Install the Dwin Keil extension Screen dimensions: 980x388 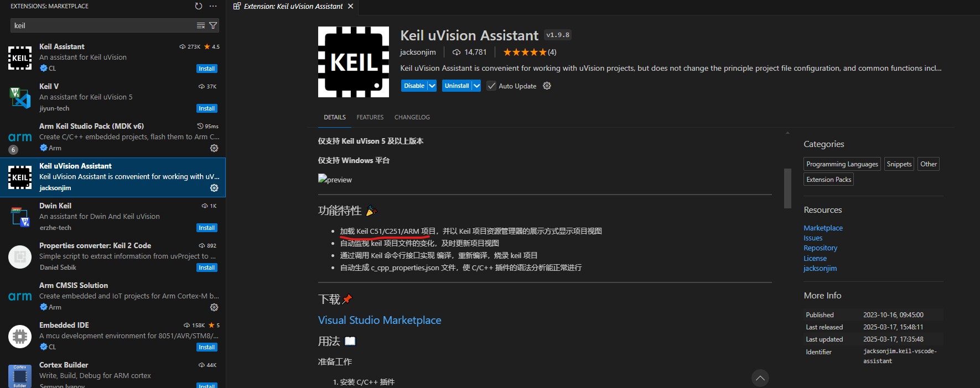point(207,228)
